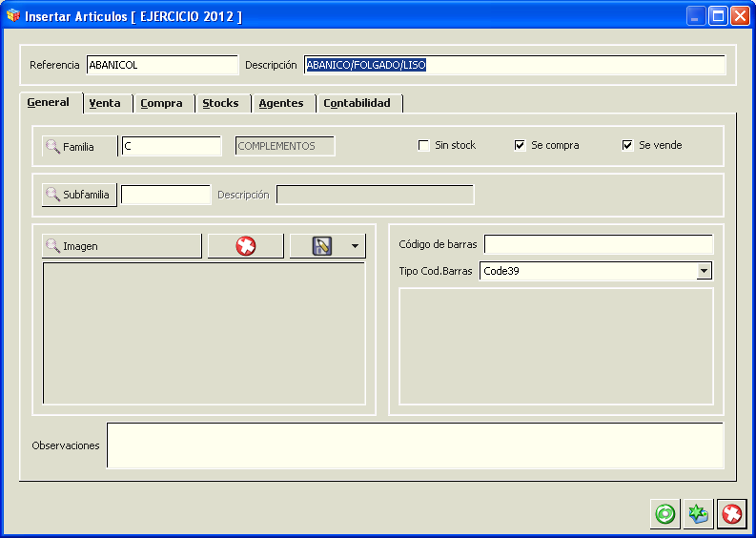
Task: Open the image edit button's dropdown arrow
Action: (x=355, y=246)
